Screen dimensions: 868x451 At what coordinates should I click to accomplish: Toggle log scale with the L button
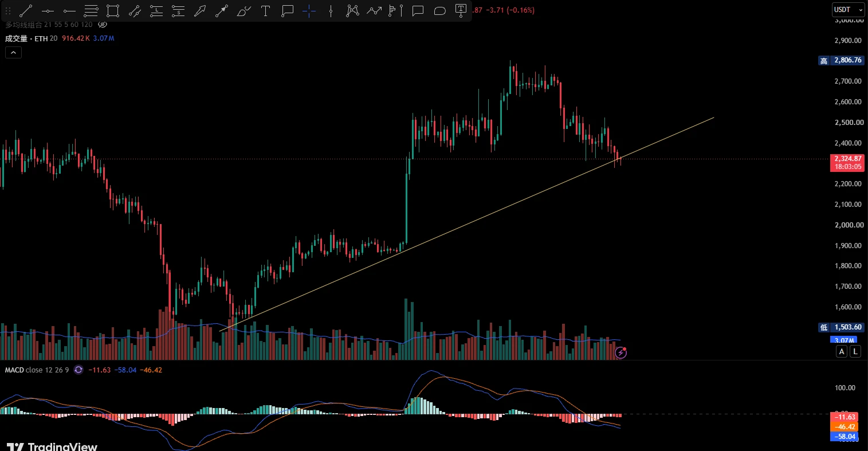[855, 351]
